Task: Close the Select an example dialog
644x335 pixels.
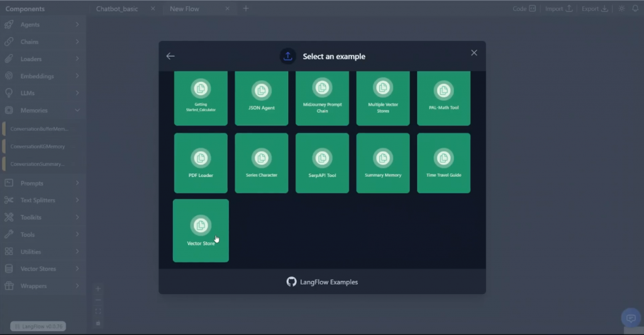Action: (474, 53)
